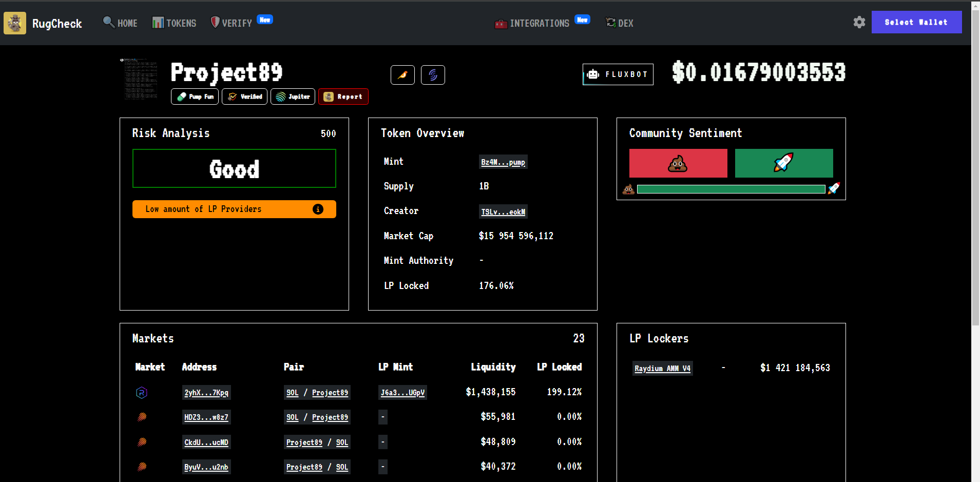Click the Raydium icon in the 2yhX...7Kpq row

point(142,393)
